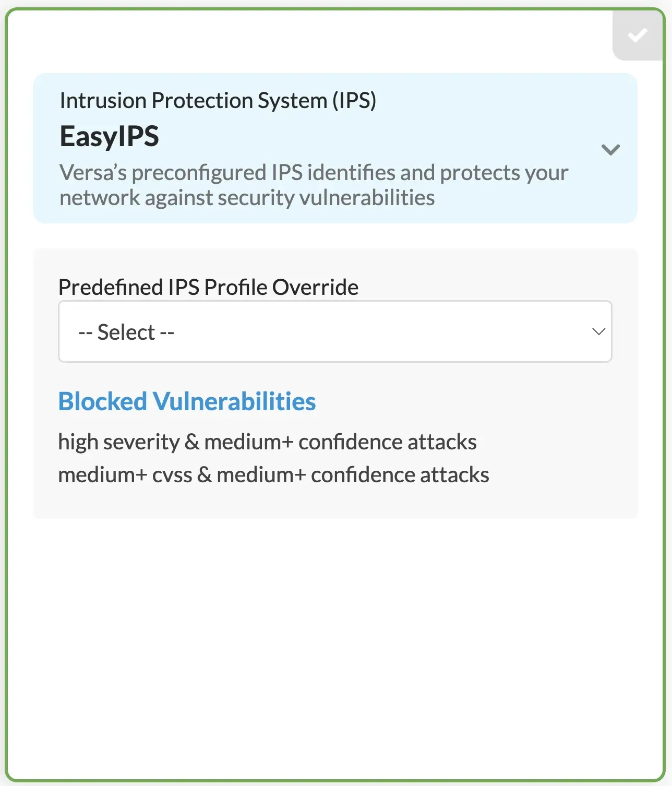Click the Versa's preconfigured IPS description text
Screen dimensions: 672x786
pyautogui.click(x=313, y=173)
